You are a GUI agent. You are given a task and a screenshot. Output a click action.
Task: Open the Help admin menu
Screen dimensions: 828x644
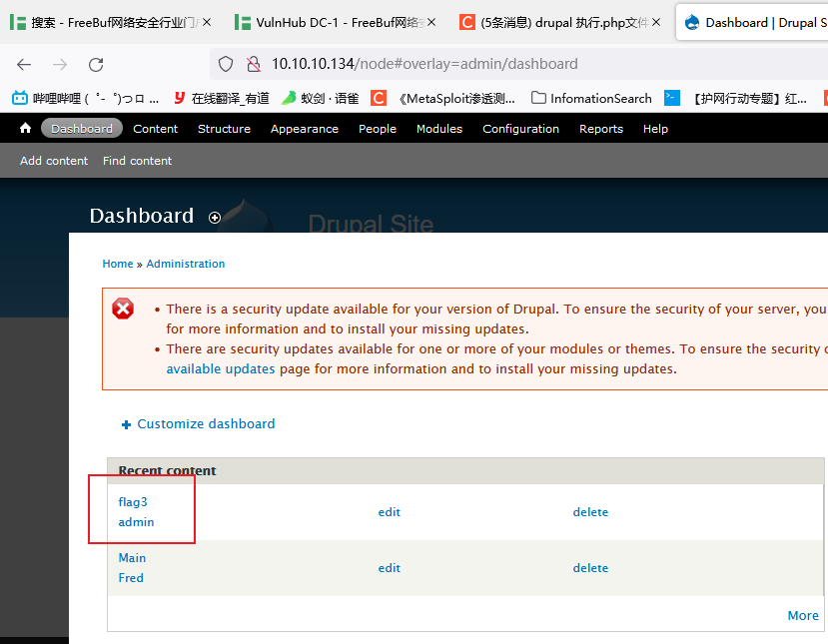pyautogui.click(x=655, y=129)
